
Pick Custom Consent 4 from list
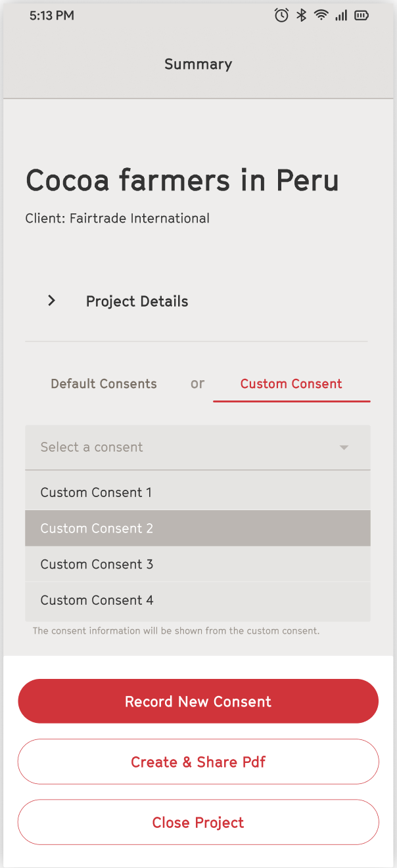(x=198, y=600)
